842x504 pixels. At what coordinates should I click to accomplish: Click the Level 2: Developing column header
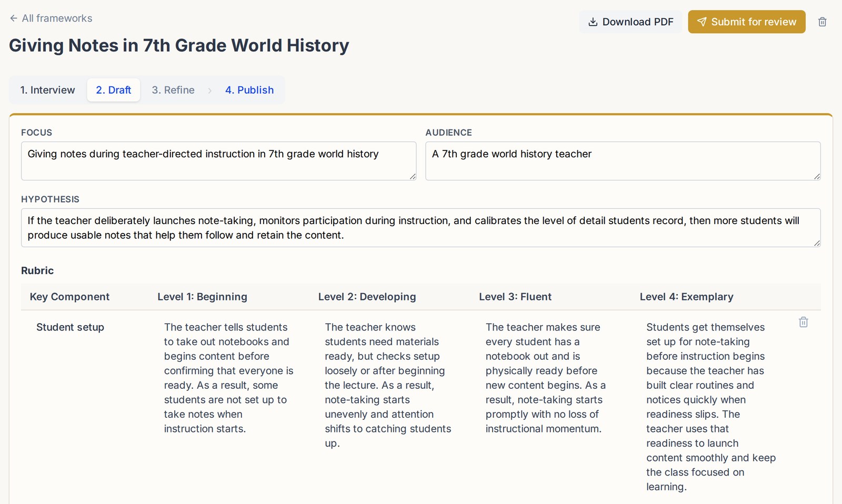pos(367,297)
